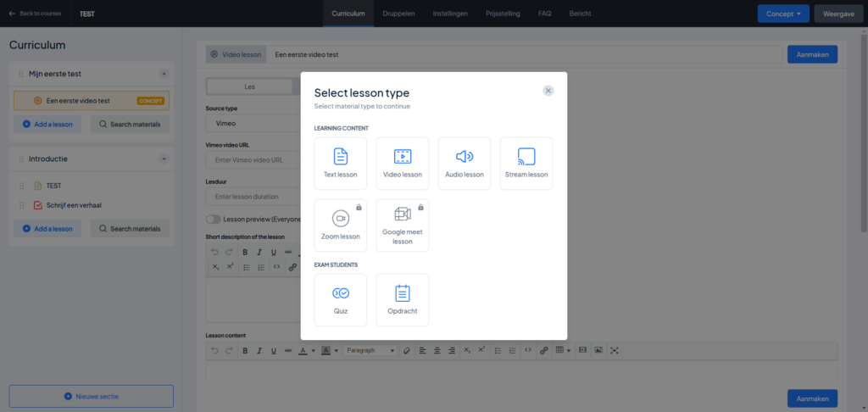
Task: Source code icon in Short description toolbar
Action: 277,267
